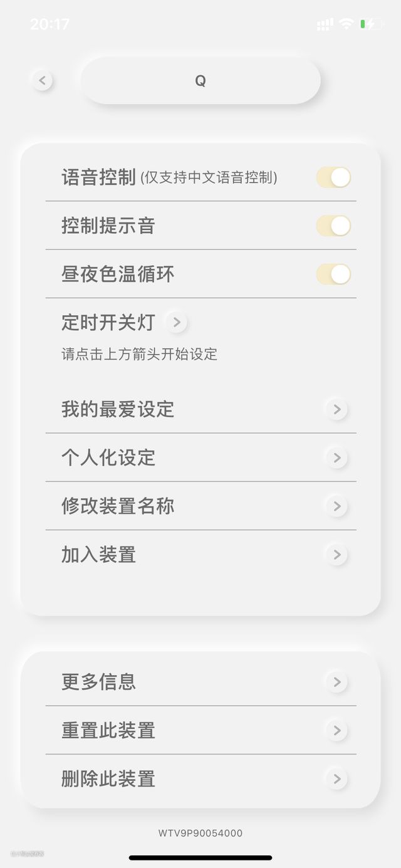401x868 pixels.
Task: Click the cellular signal bars icon
Action: point(325,24)
